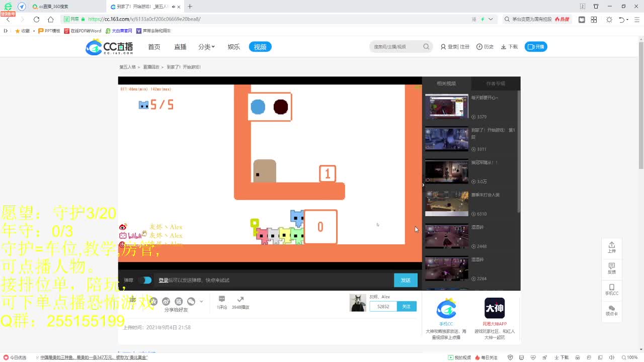
Task: Open the 手机CC sidebar icon
Action: 612,289
